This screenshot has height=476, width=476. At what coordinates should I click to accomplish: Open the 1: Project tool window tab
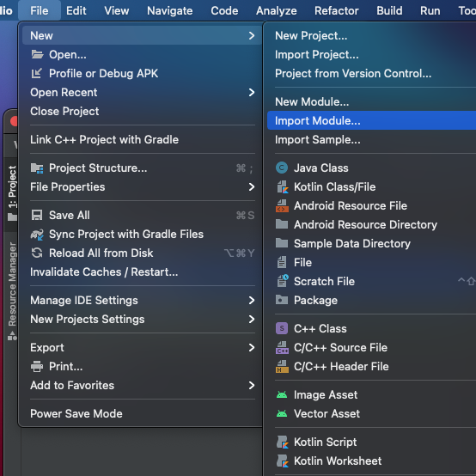click(12, 193)
